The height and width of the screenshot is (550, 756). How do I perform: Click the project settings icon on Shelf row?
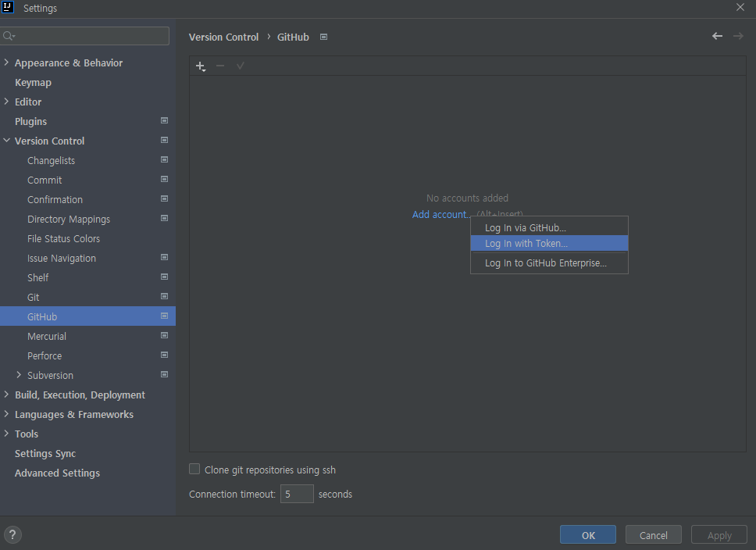pos(165,277)
